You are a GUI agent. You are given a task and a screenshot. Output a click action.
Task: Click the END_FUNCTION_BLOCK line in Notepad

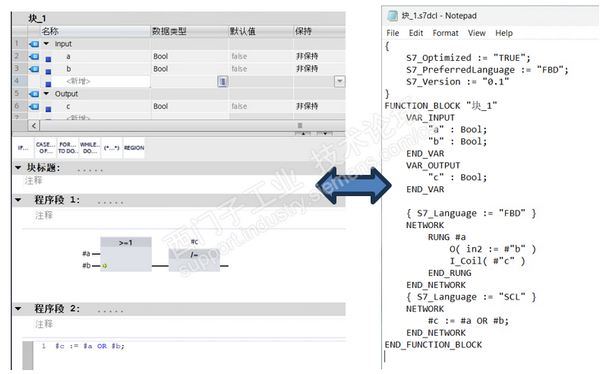(433, 345)
